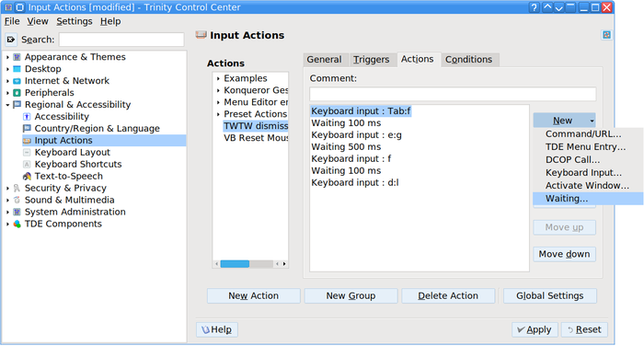Image resolution: width=644 pixels, height=346 pixels.
Task: Click the Text-to-Speech icon
Action: 27,177
